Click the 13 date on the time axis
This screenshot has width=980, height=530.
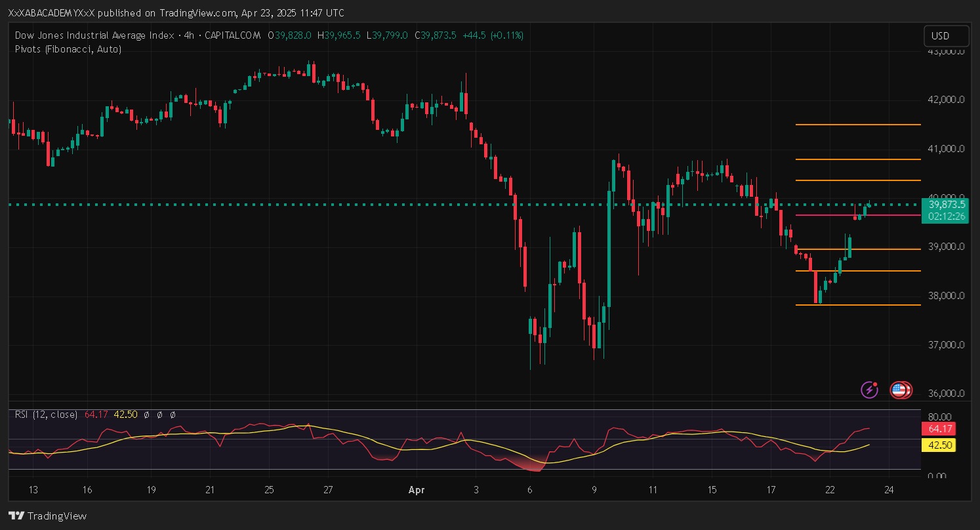(x=33, y=490)
